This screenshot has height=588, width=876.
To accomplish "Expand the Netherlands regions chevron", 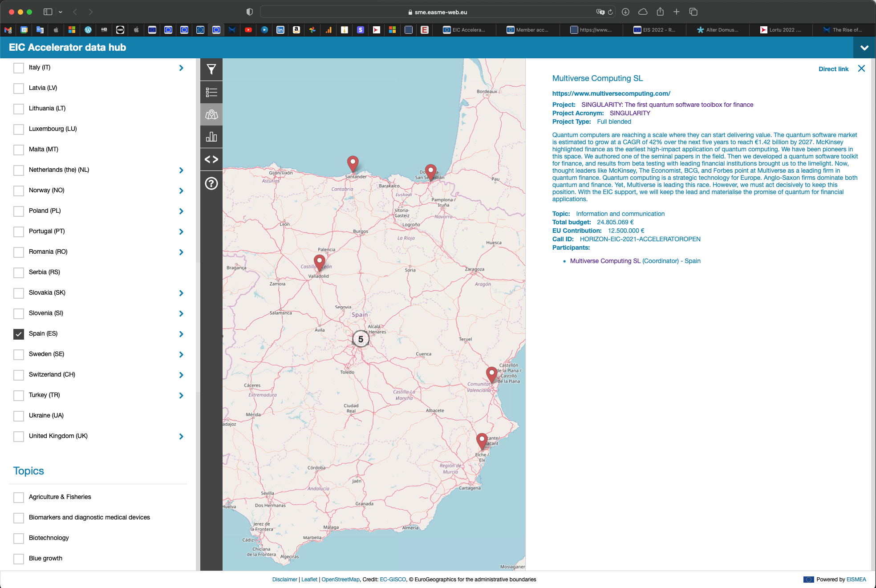I will (181, 170).
